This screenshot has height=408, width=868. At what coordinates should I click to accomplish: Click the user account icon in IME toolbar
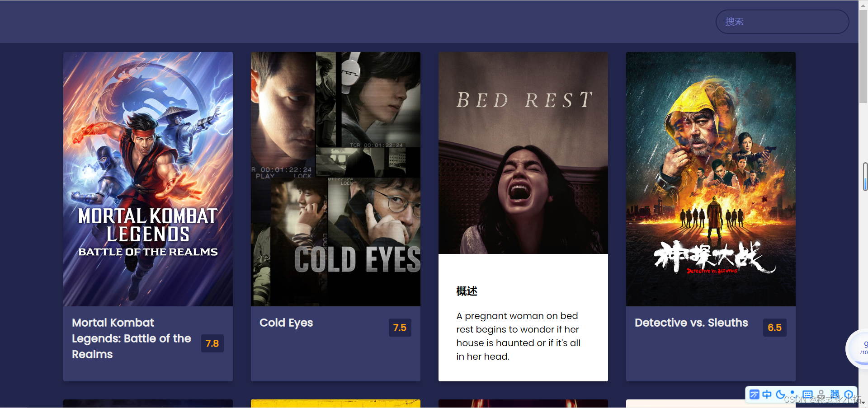pos(821,394)
